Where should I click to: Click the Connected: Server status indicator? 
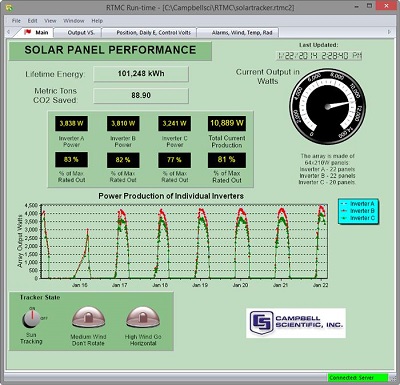coord(358,378)
